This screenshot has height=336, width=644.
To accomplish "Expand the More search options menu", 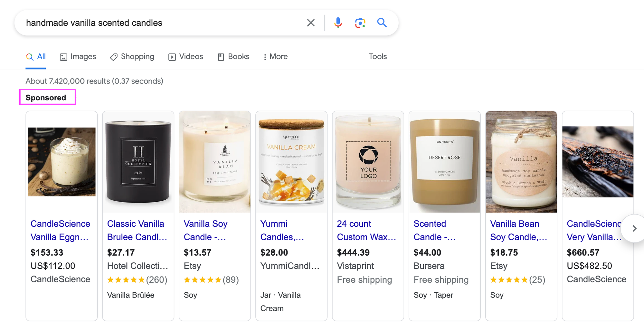I will click(275, 57).
